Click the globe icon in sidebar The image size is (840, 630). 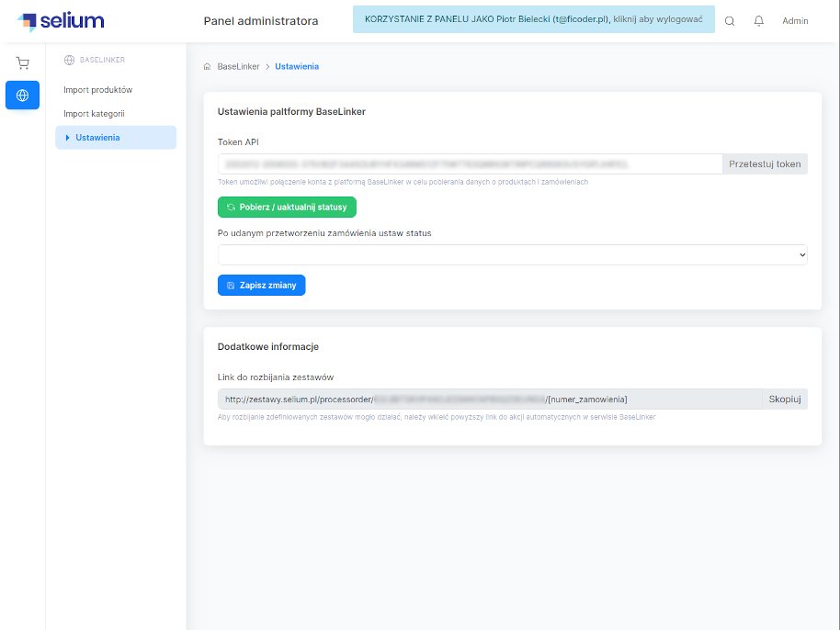[x=22, y=96]
